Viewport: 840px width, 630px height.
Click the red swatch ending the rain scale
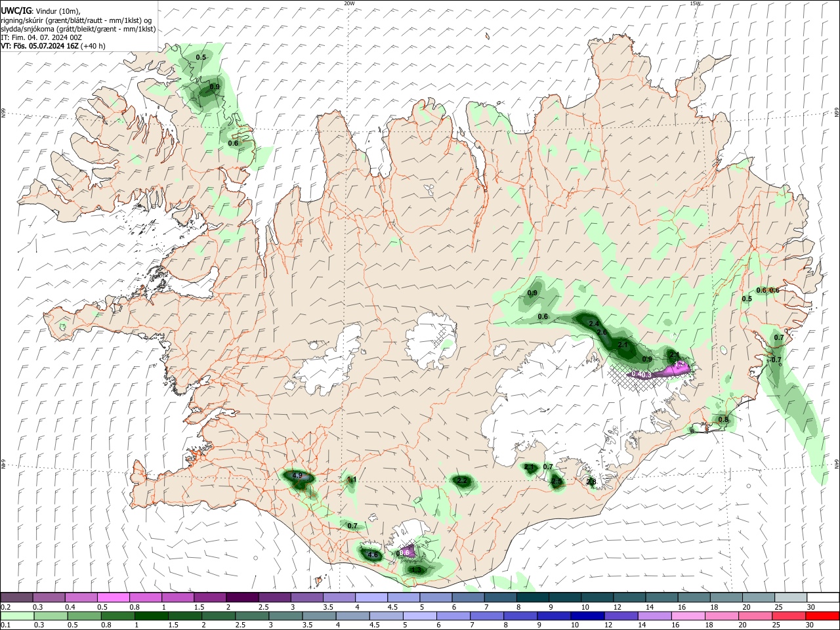click(x=822, y=616)
